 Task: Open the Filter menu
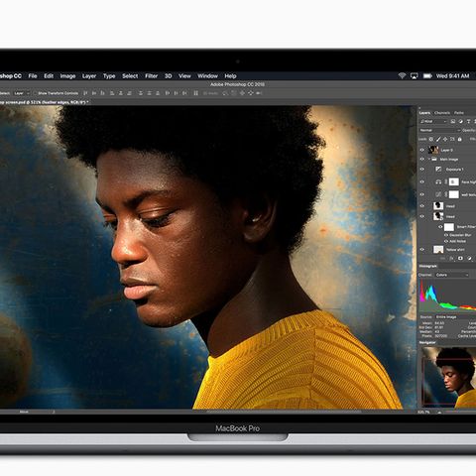(151, 76)
